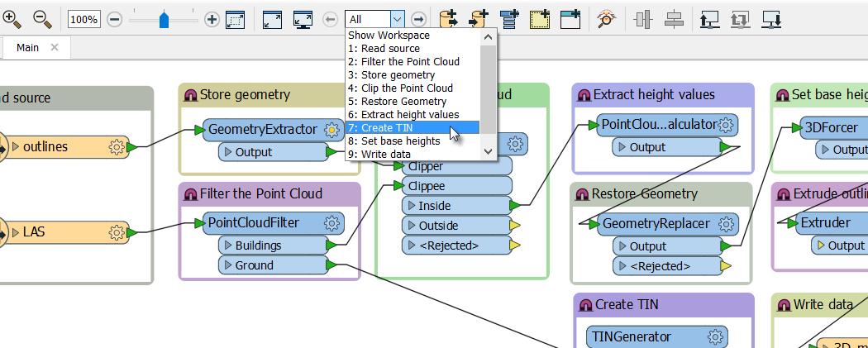Image resolution: width=868 pixels, height=348 pixels.
Task: Expand the LAS feature type triangle
Action: [16, 232]
